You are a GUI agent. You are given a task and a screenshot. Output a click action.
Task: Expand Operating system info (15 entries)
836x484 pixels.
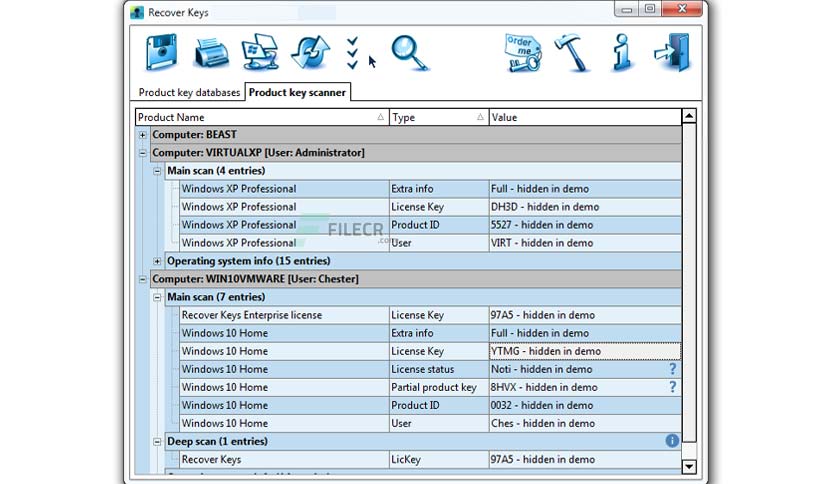point(157,261)
